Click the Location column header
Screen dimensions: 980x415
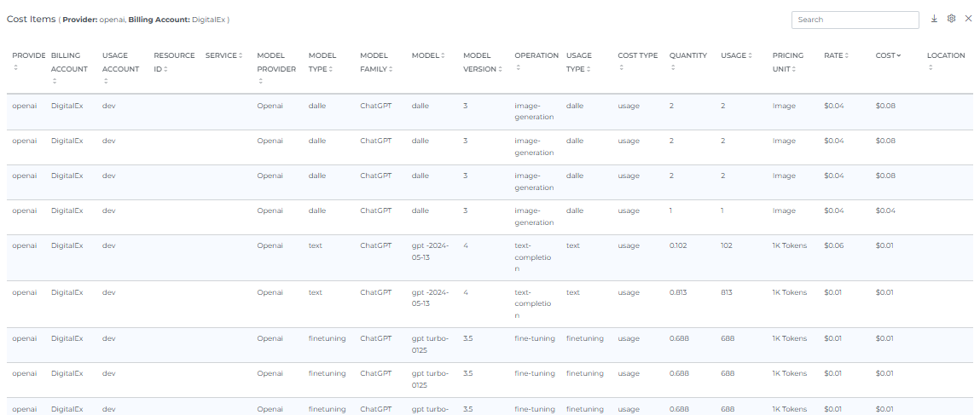click(x=946, y=56)
